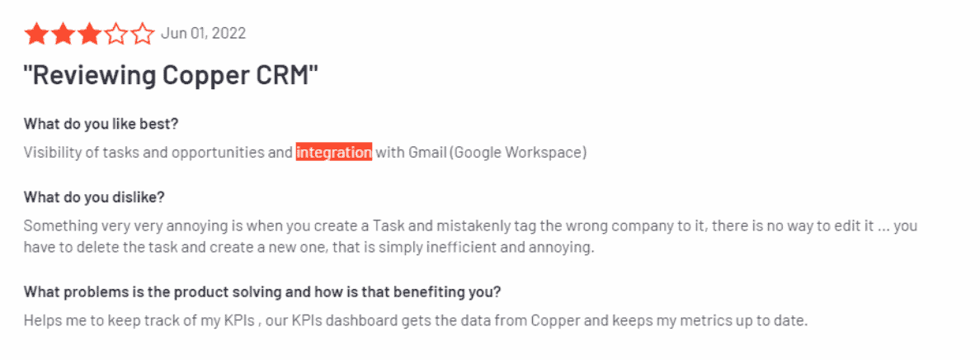The width and height of the screenshot is (980, 360).
Task: Click the word Copper in the last answer
Action: pos(554,321)
